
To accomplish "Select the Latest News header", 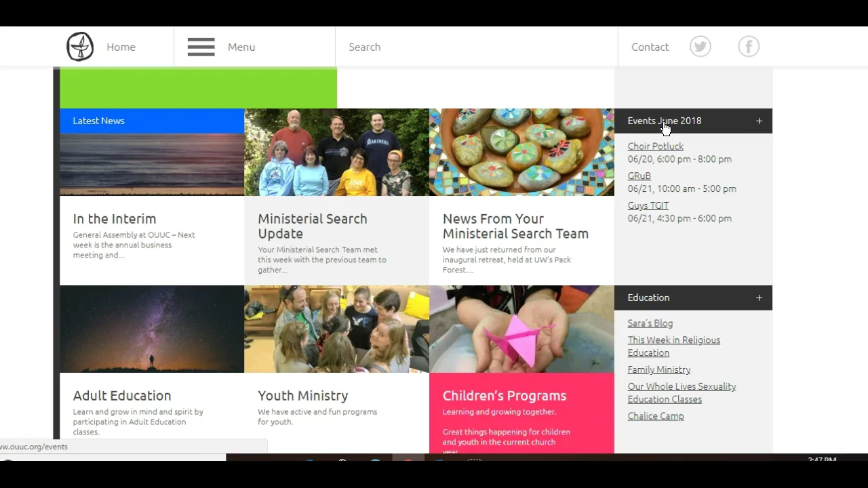I will pos(152,121).
